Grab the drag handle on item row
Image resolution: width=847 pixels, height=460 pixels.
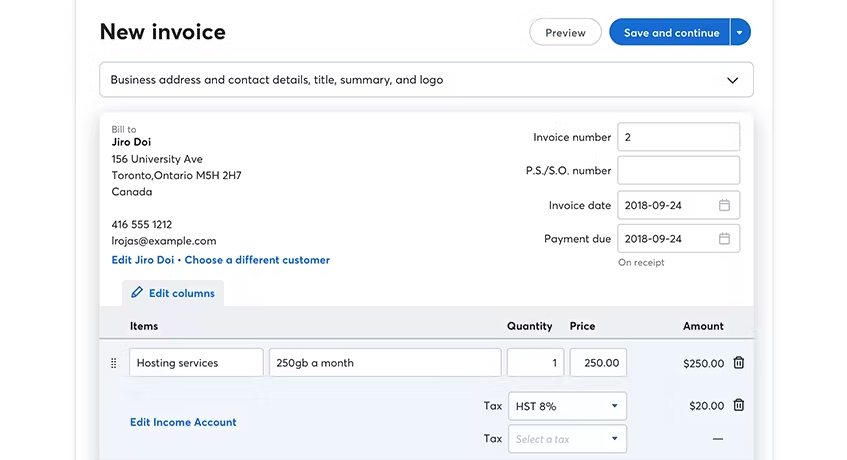[113, 363]
